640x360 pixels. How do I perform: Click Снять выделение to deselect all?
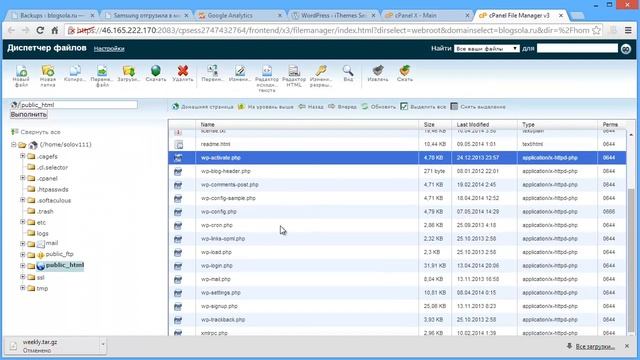pyautogui.click(x=478, y=107)
